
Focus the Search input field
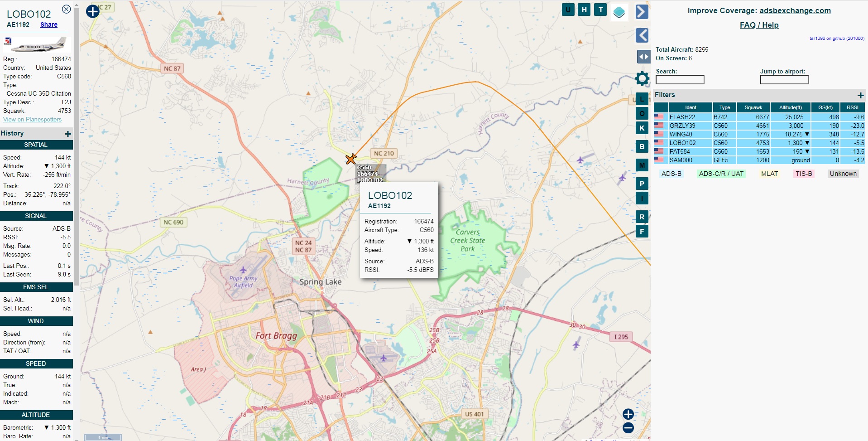tap(680, 80)
